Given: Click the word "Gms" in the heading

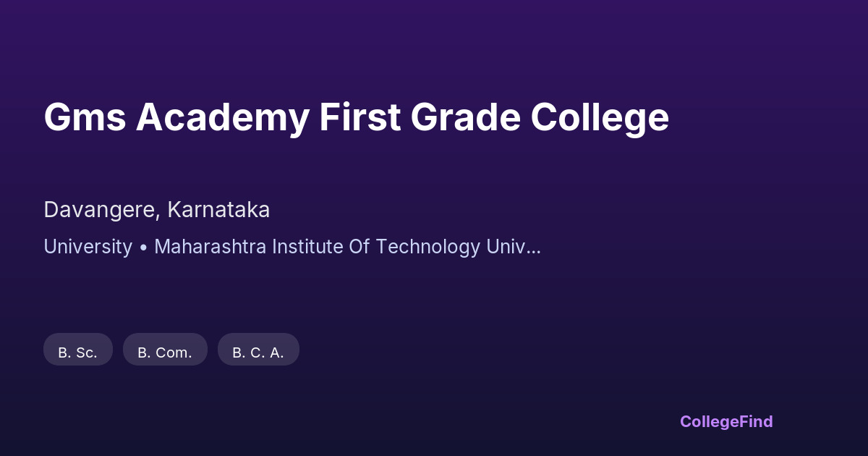Looking at the screenshot, I should pyautogui.click(x=84, y=117).
